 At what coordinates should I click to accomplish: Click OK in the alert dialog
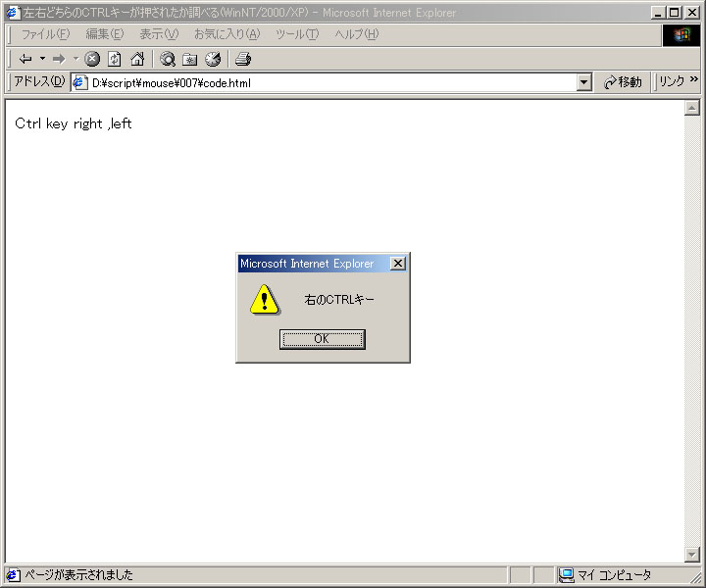(322, 339)
